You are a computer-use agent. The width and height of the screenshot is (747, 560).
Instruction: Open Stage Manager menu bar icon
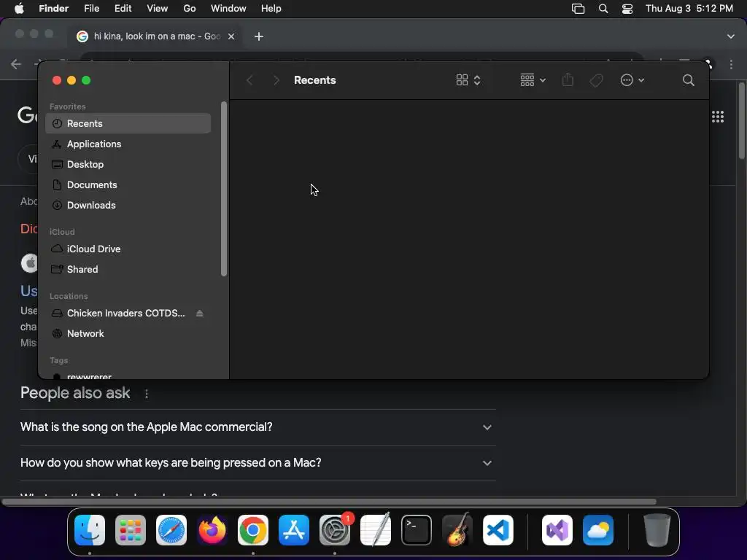coord(578,9)
